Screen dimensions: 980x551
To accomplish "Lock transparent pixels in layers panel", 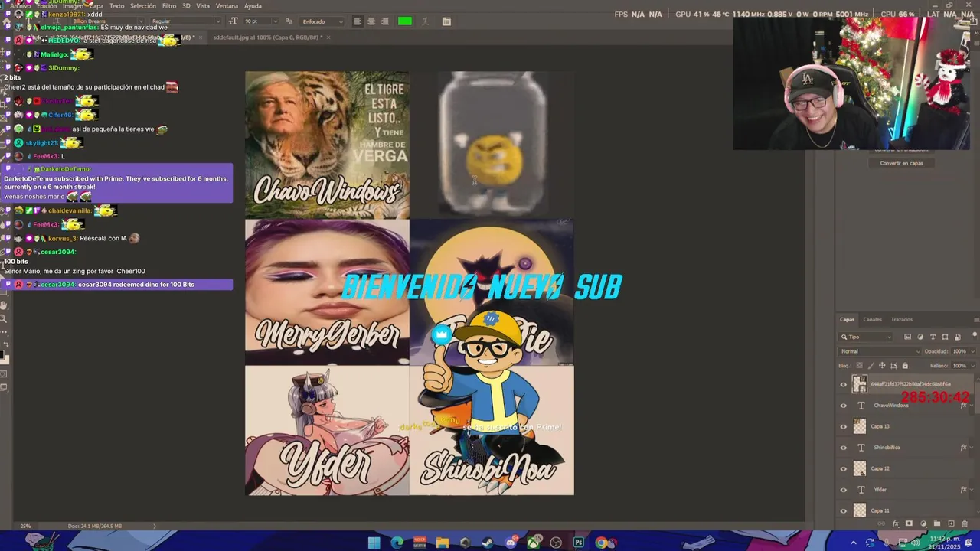I will [858, 366].
